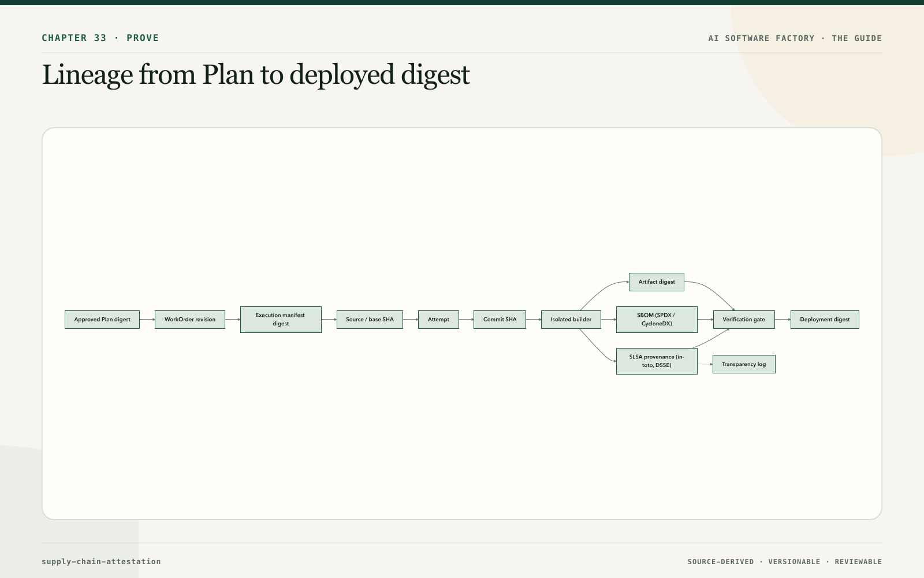Click the Source-derived · Versionable · Reviewable footer text
924x578 pixels.
click(785, 562)
